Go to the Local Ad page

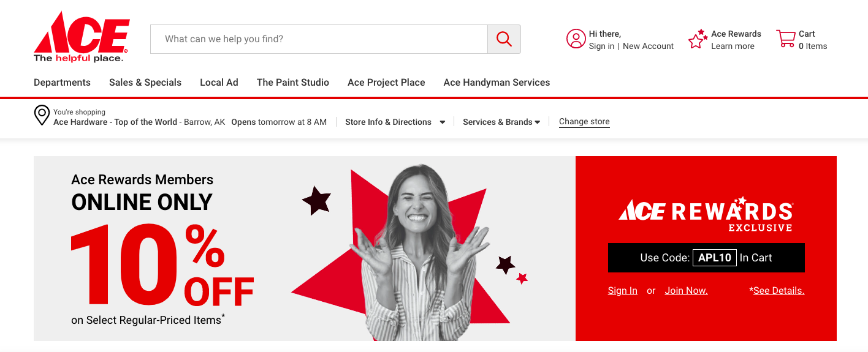219,83
